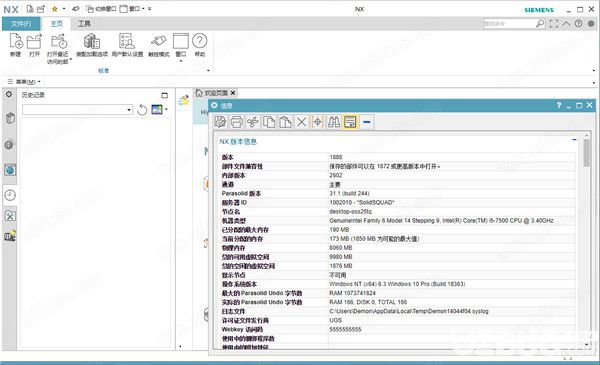The height and width of the screenshot is (365, 600).
Task: Click the binoculars Find icon
Action: 334,122
